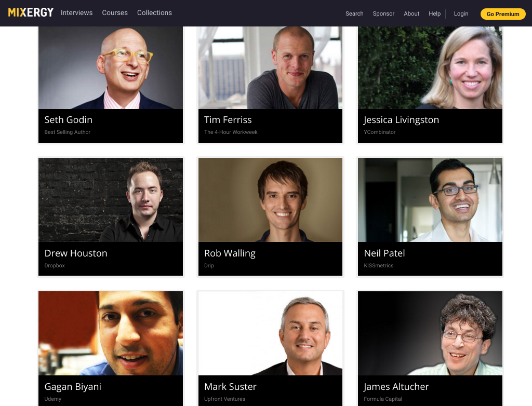Viewport: 532px width, 406px height.
Task: Open Seth Godin's interview photo
Action: (111, 68)
